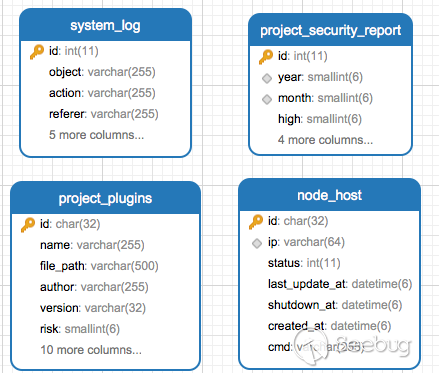Screen dimensions: 439x373
Task: Expand "4 more columns..." in project_security_report
Action: [x=325, y=140]
